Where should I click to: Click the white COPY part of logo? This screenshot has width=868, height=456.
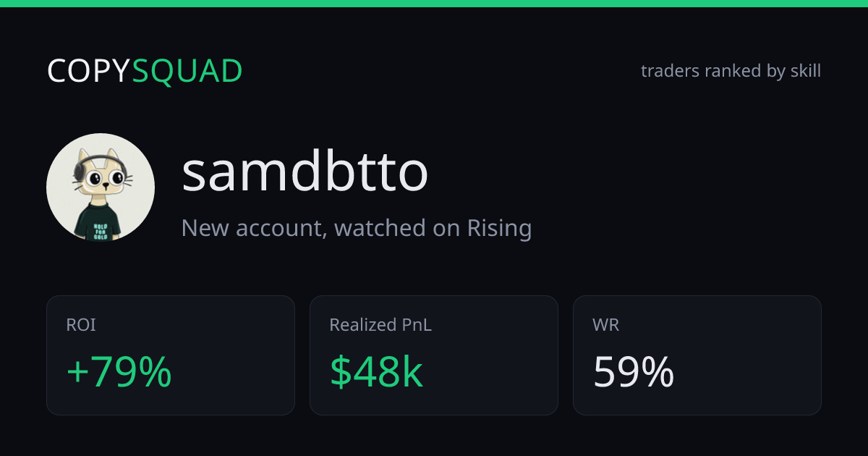pos(90,71)
